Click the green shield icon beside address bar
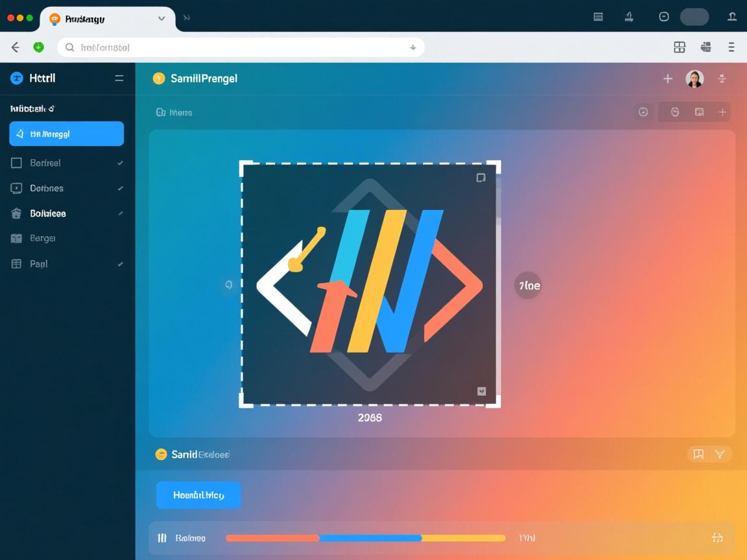This screenshot has height=560, width=747. 38,47
